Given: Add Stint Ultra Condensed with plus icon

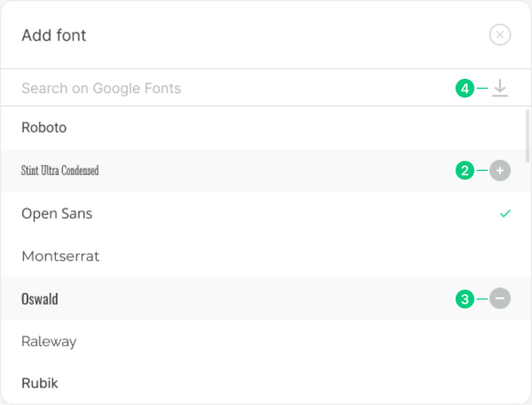Looking at the screenshot, I should 500,171.
